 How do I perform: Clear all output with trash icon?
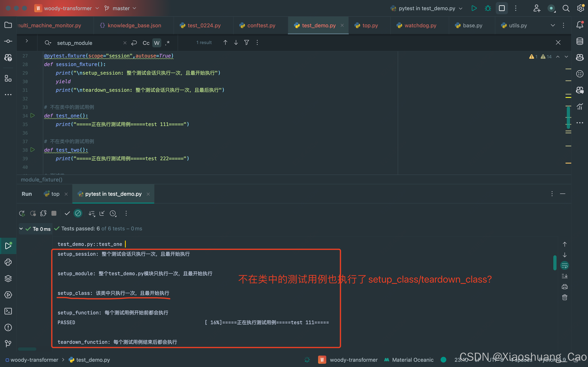click(565, 297)
